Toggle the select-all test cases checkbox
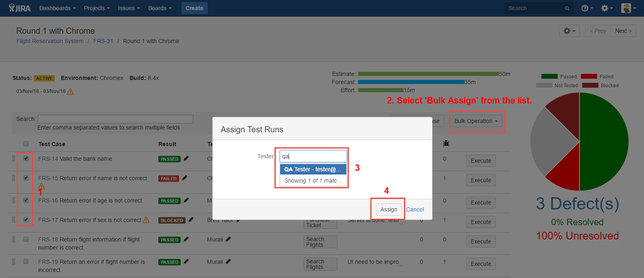The height and width of the screenshot is (278, 644). click(26, 144)
